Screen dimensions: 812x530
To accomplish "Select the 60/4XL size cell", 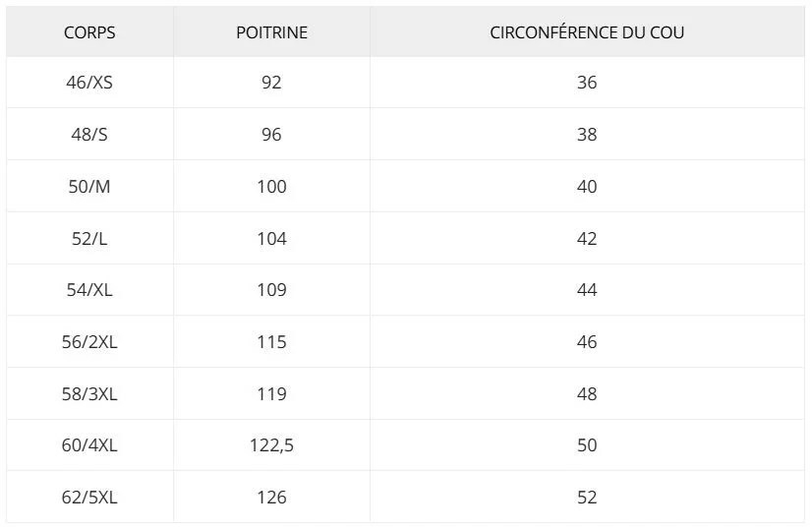I will [89, 445].
